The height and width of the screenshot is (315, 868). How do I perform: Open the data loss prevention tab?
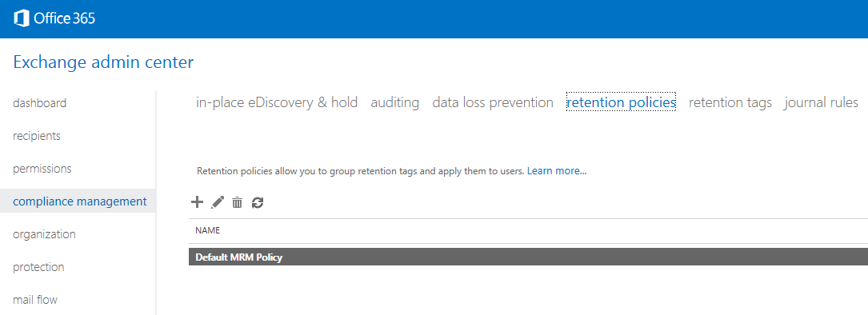click(x=493, y=102)
